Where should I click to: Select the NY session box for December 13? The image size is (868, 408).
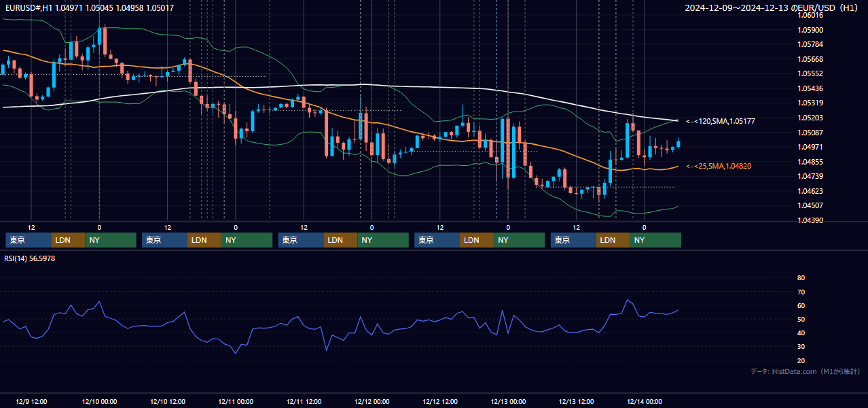[x=656, y=240]
